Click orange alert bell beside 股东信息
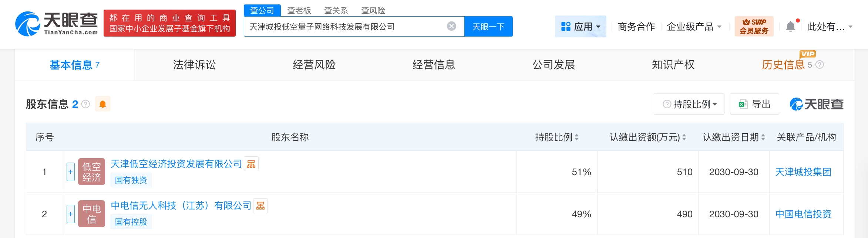This screenshot has width=868, height=238. pos(103,104)
